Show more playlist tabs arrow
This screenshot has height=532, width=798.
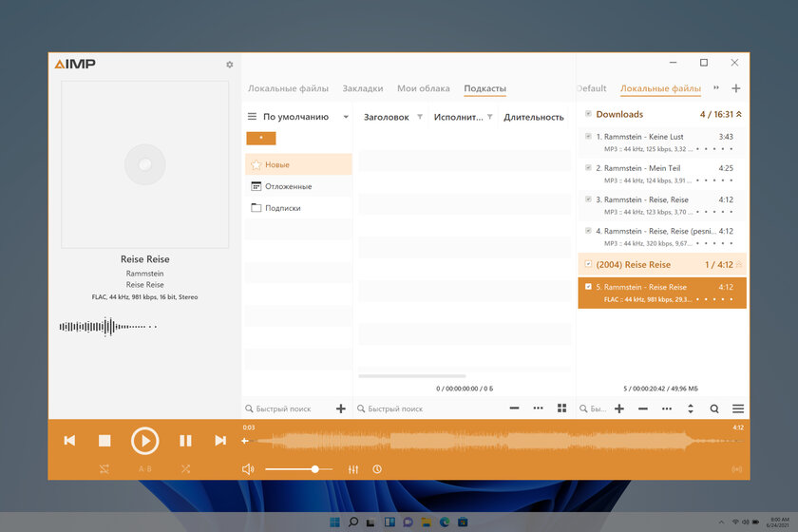[x=716, y=88]
